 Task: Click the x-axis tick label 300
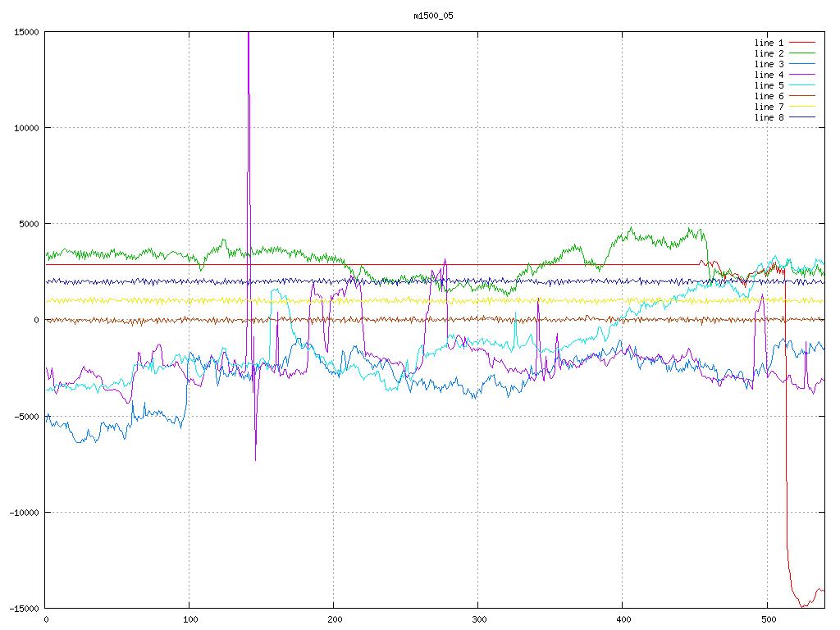point(477,620)
